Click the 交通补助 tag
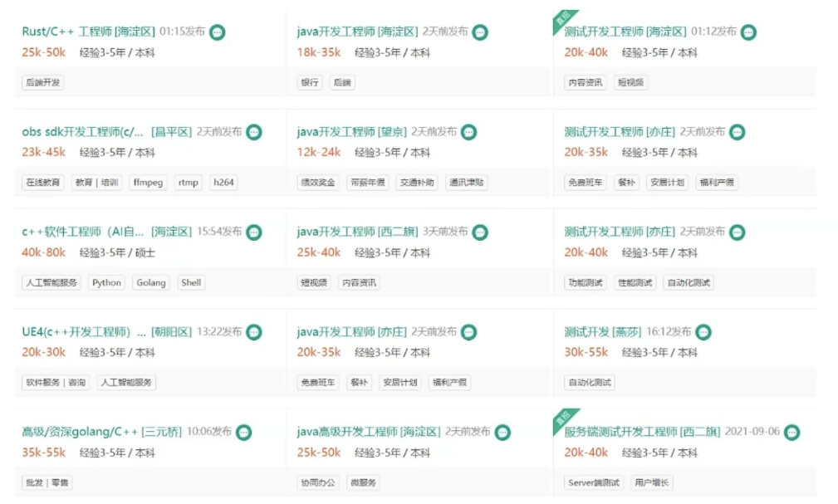838x504 pixels. pyautogui.click(x=417, y=182)
